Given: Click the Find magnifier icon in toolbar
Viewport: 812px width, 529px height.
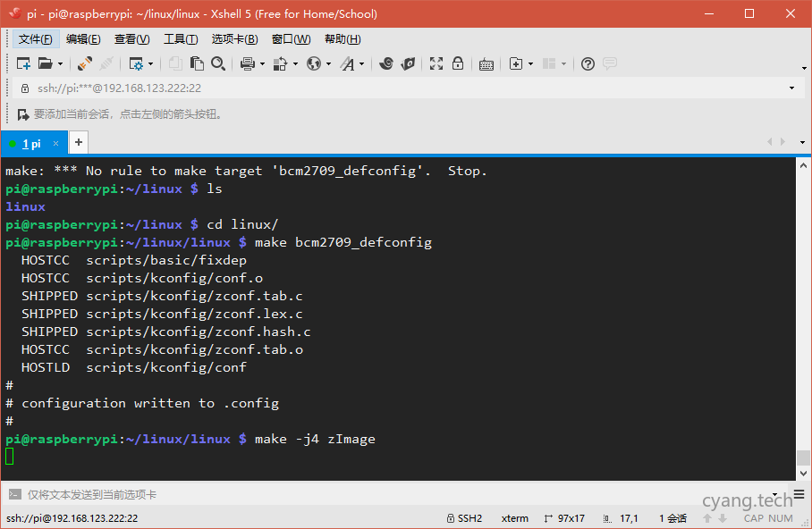Looking at the screenshot, I should click(218, 63).
